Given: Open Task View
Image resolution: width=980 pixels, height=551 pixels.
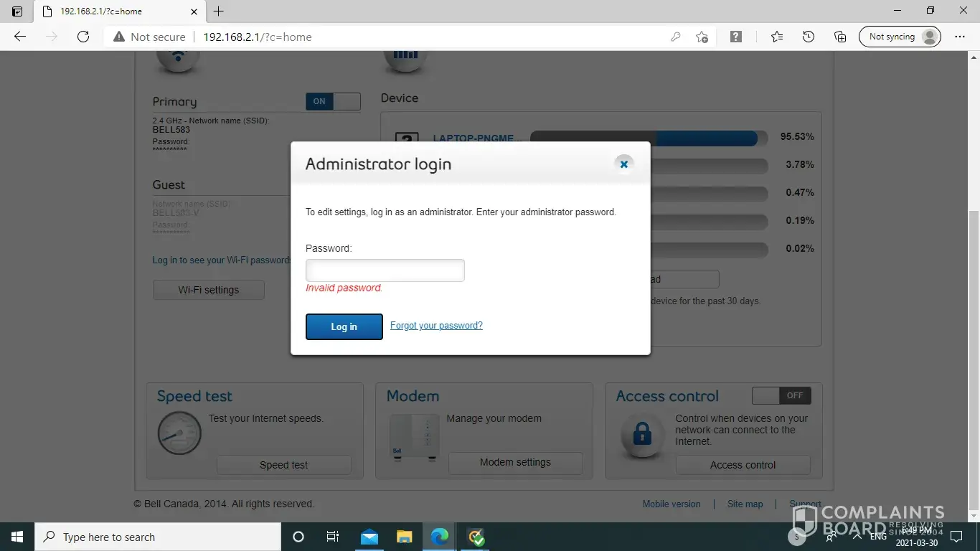Looking at the screenshot, I should click(x=333, y=537).
